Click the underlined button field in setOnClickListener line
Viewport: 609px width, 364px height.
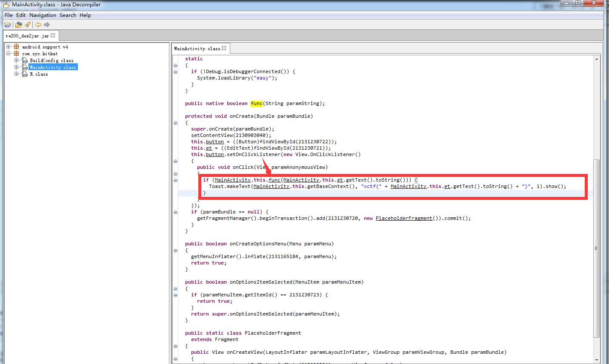[x=214, y=154]
